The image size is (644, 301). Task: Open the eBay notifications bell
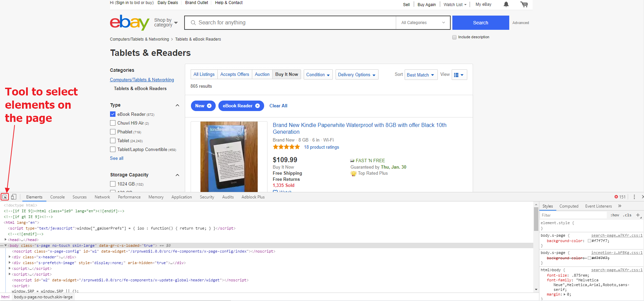[x=506, y=4]
